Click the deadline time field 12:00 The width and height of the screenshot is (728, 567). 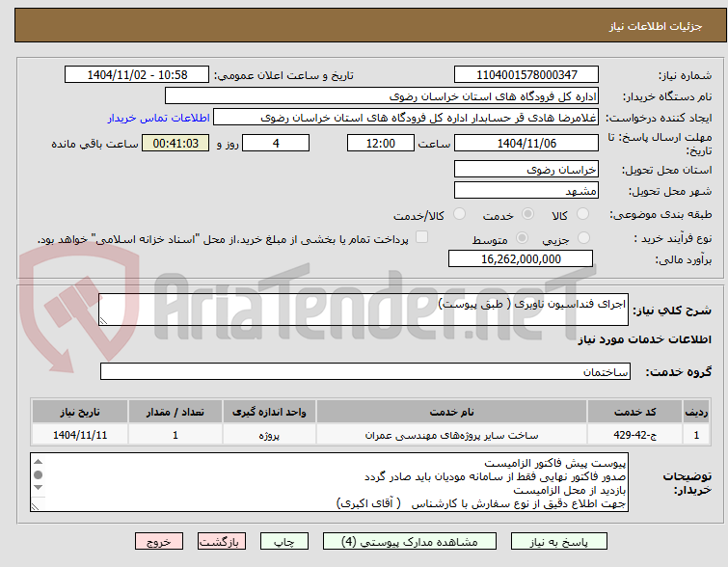[381, 143]
